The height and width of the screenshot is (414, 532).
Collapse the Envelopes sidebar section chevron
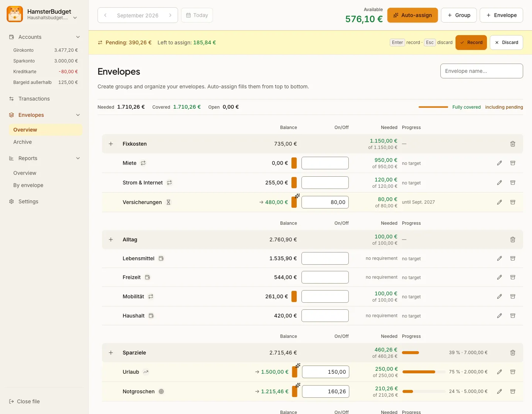78,115
